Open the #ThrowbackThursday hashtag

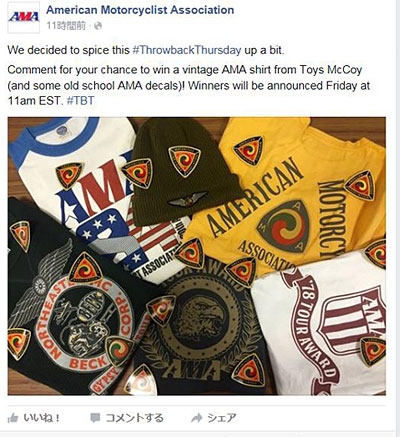pyautogui.click(x=187, y=50)
